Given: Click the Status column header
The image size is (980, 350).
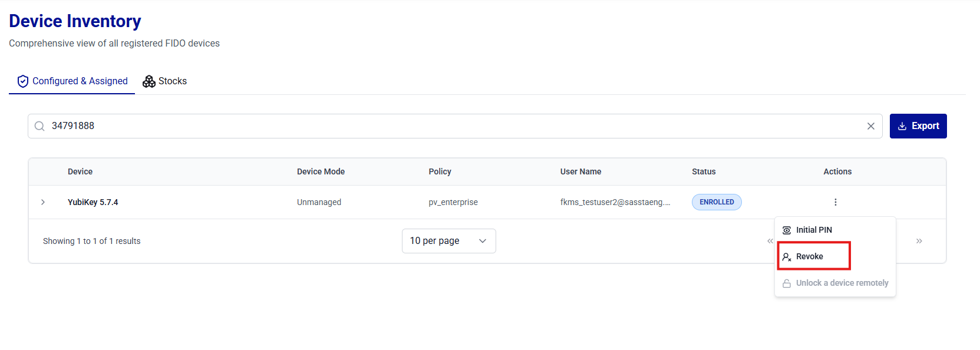Looking at the screenshot, I should click(704, 171).
